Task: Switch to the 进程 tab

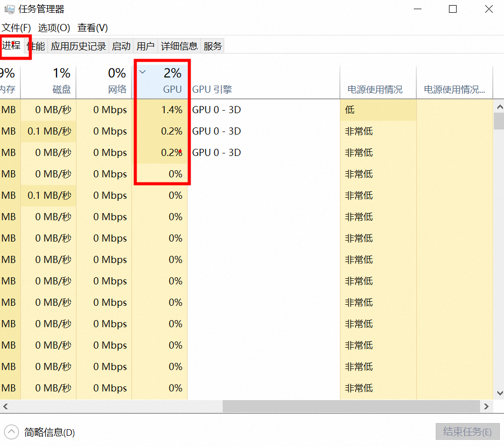Action: pos(12,46)
